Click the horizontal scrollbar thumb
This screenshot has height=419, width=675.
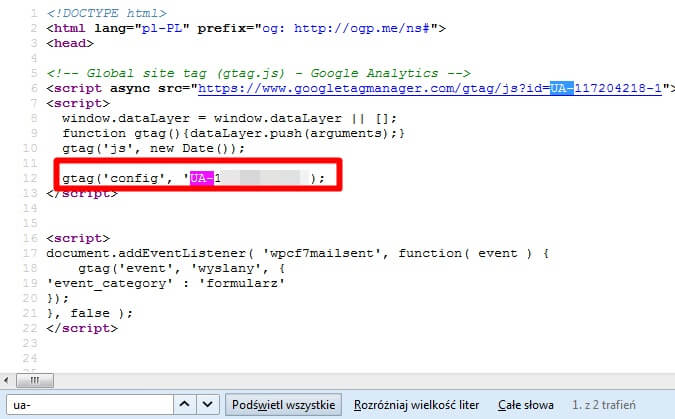coord(35,380)
